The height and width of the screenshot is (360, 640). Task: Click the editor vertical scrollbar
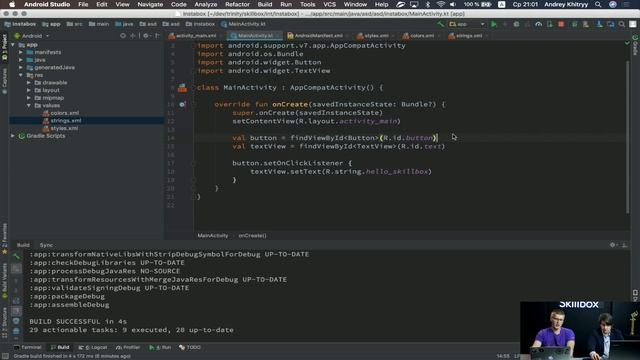[627, 137]
